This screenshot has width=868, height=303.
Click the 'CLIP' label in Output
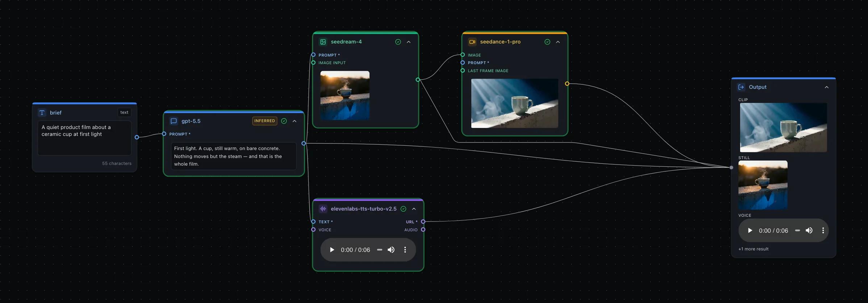pyautogui.click(x=743, y=100)
